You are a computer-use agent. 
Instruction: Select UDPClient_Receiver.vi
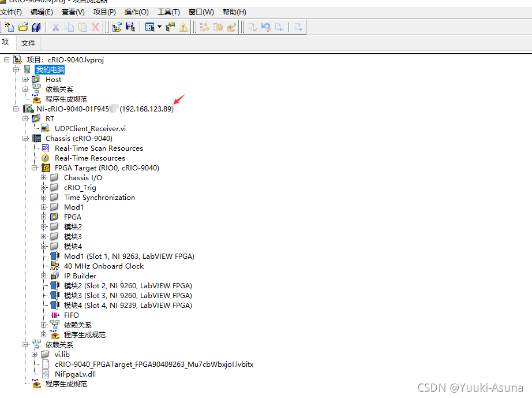click(x=90, y=129)
